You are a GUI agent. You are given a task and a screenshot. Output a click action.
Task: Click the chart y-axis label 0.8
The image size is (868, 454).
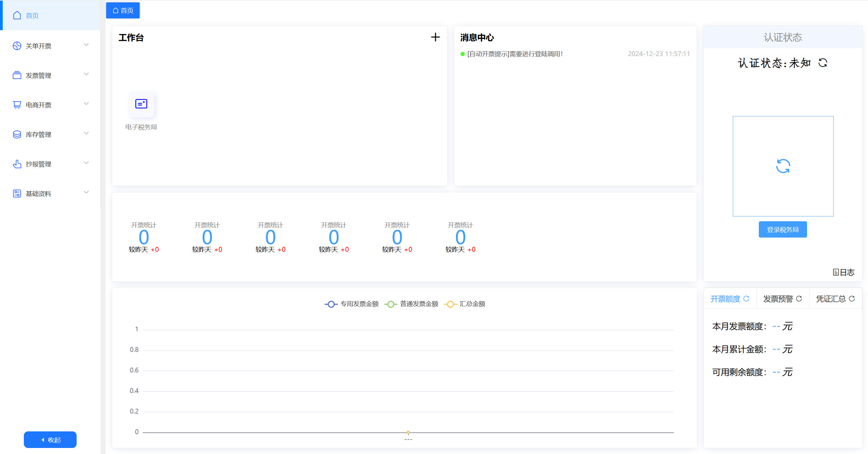click(x=134, y=350)
